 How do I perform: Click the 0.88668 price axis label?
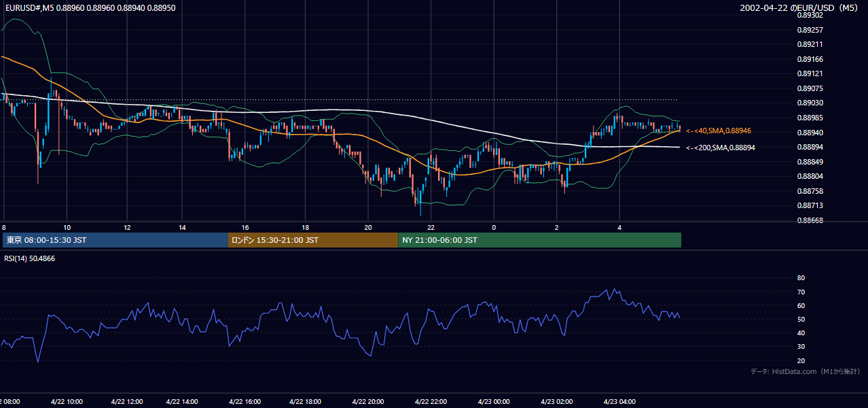point(810,220)
